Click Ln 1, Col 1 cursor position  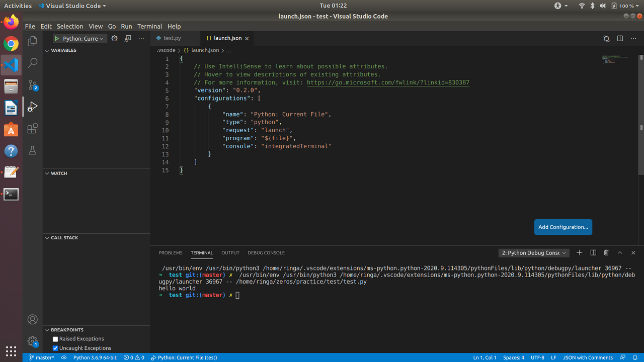(x=485, y=357)
